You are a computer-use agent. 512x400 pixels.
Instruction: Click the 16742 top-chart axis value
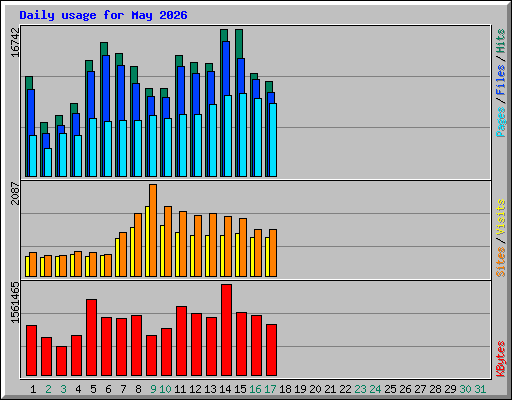tap(15, 42)
